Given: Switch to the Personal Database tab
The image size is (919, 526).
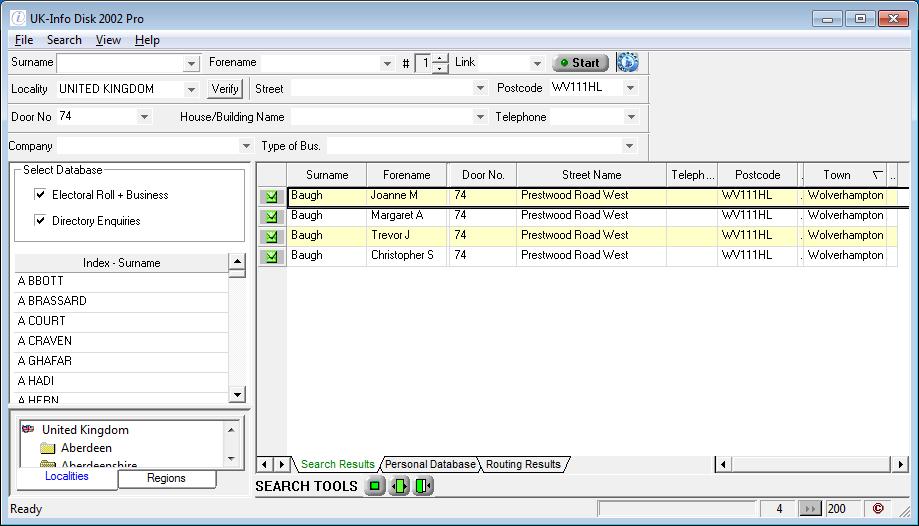Looking at the screenshot, I should (430, 464).
